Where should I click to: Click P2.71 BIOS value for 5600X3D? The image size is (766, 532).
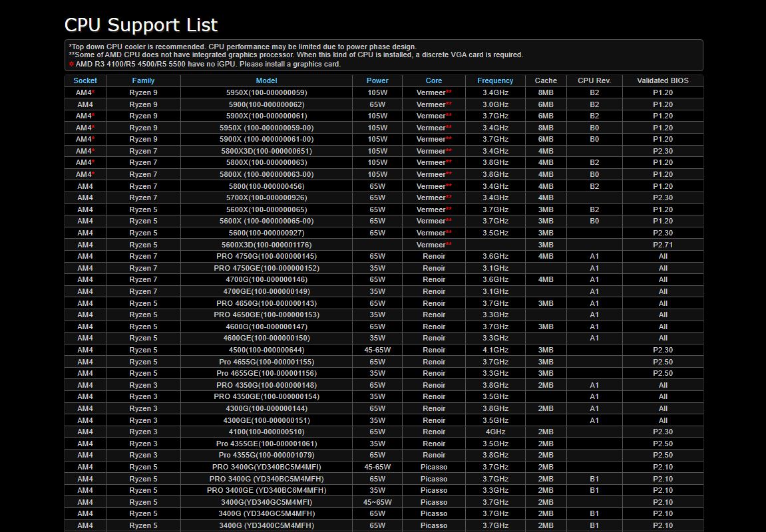click(663, 245)
